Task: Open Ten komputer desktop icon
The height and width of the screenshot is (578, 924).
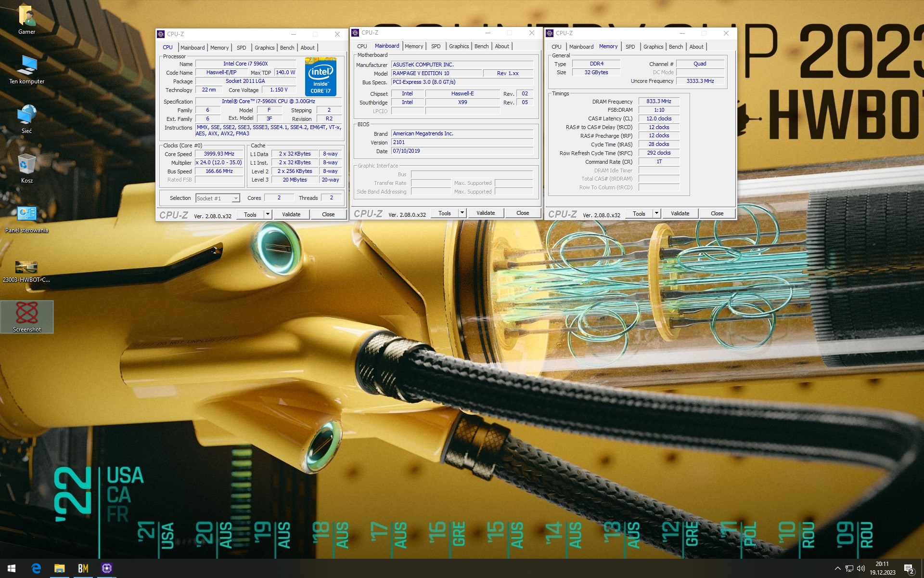Action: (x=27, y=70)
